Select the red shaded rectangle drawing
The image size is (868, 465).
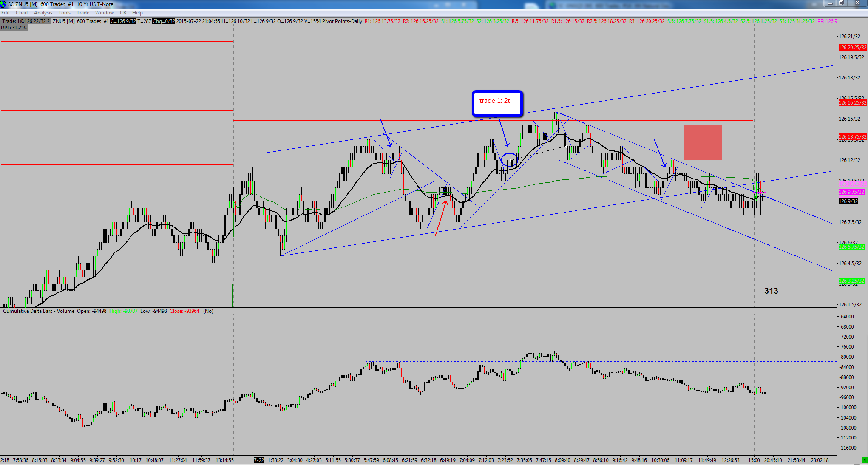click(703, 142)
